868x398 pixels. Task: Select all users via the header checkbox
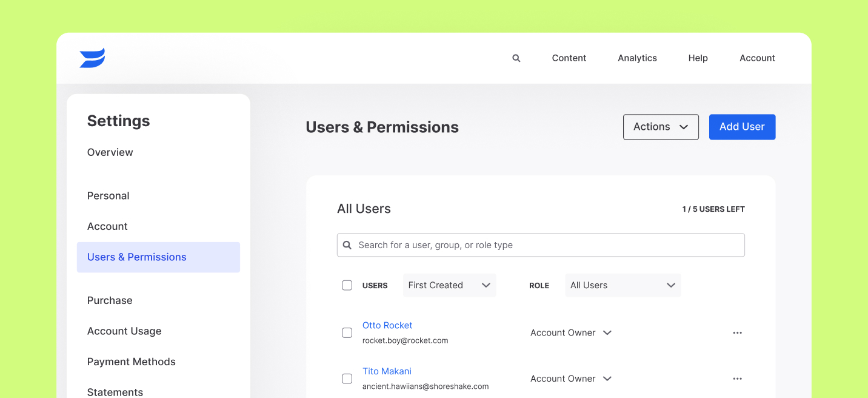point(347,285)
